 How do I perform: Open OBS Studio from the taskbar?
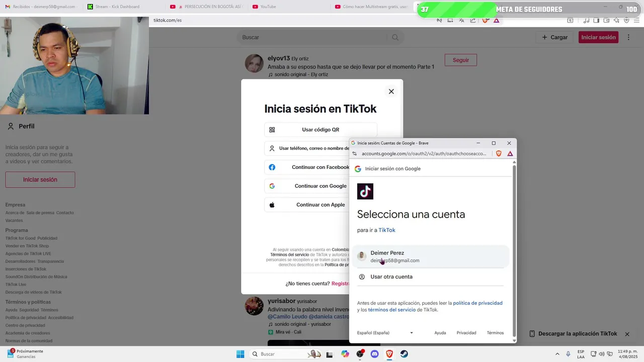(x=360, y=354)
